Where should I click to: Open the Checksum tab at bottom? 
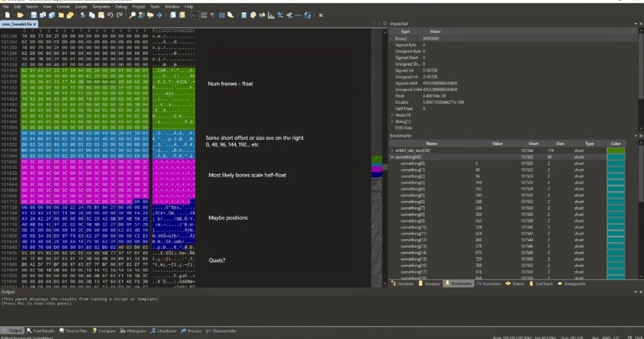point(166,331)
